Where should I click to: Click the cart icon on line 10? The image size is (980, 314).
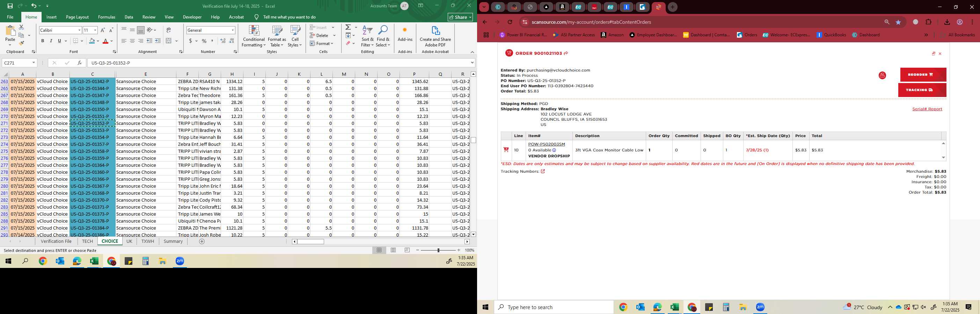coord(506,150)
